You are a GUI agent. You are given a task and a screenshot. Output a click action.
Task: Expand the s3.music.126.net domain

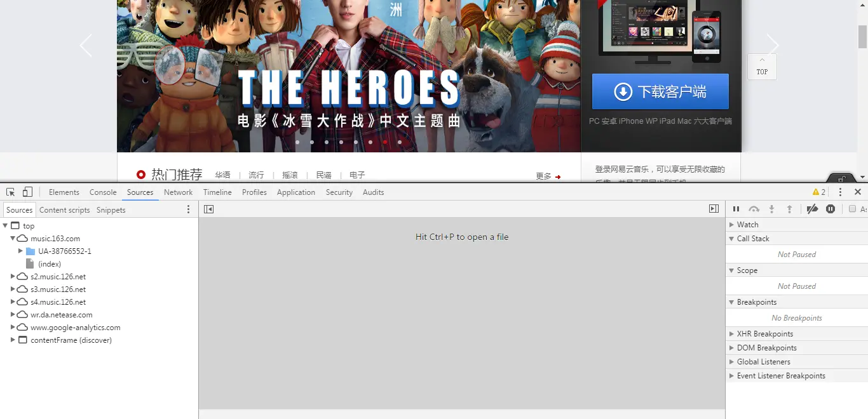[13, 289]
